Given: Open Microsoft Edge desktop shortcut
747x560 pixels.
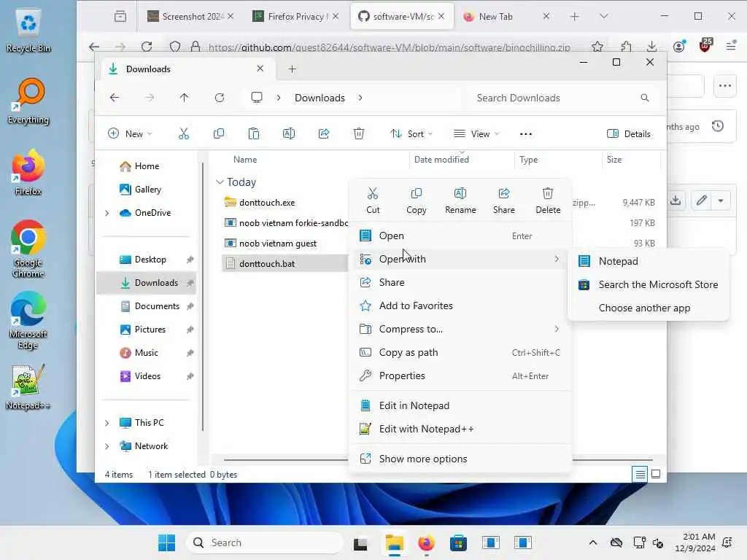Looking at the screenshot, I should point(28,321).
